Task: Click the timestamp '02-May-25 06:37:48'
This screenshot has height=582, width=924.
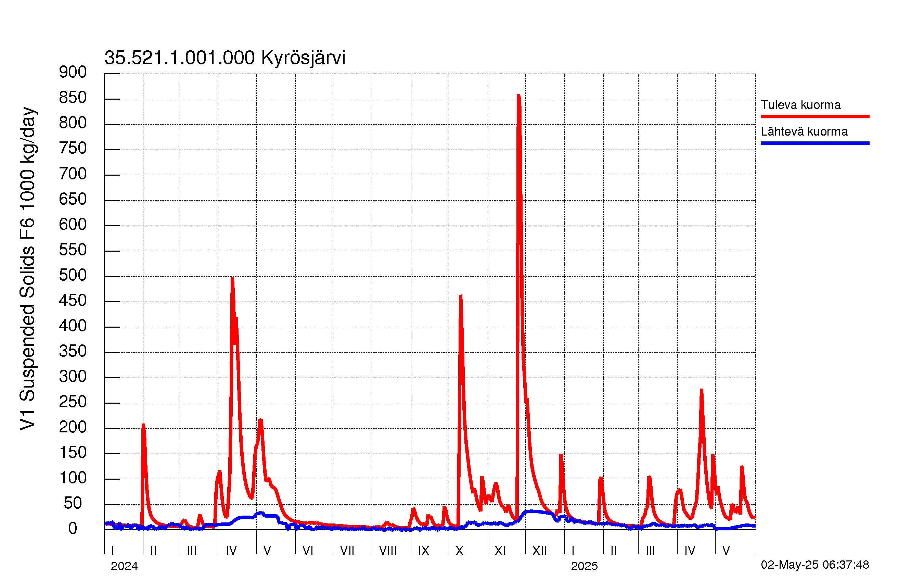Action: tap(814, 565)
